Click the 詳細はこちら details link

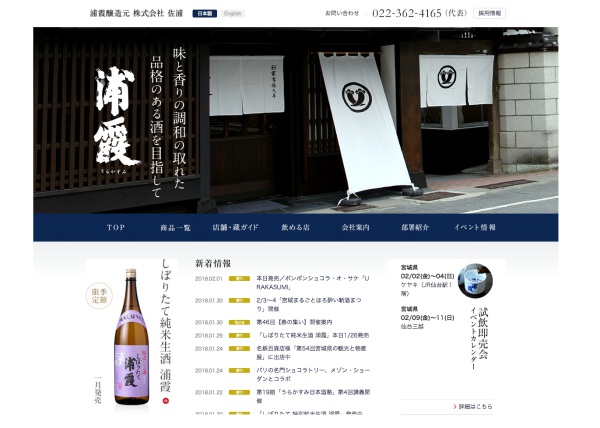coord(473,407)
